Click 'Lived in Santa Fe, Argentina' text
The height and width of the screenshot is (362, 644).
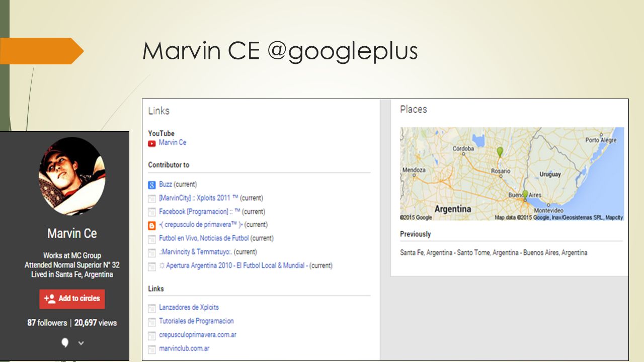click(72, 275)
